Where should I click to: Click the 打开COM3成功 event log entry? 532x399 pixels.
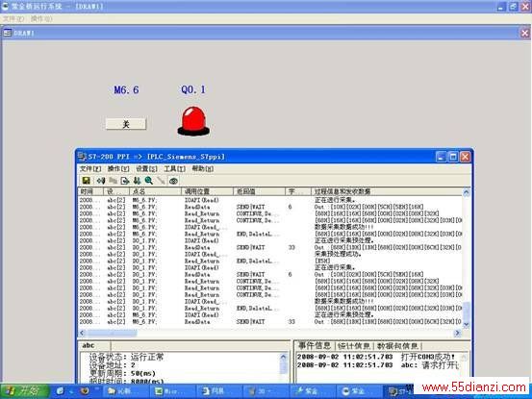(x=376, y=357)
